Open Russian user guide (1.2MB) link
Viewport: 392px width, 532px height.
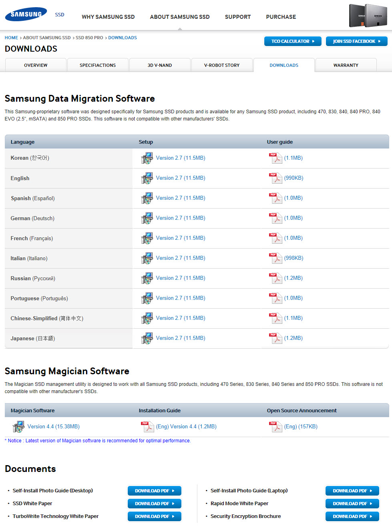click(x=293, y=278)
